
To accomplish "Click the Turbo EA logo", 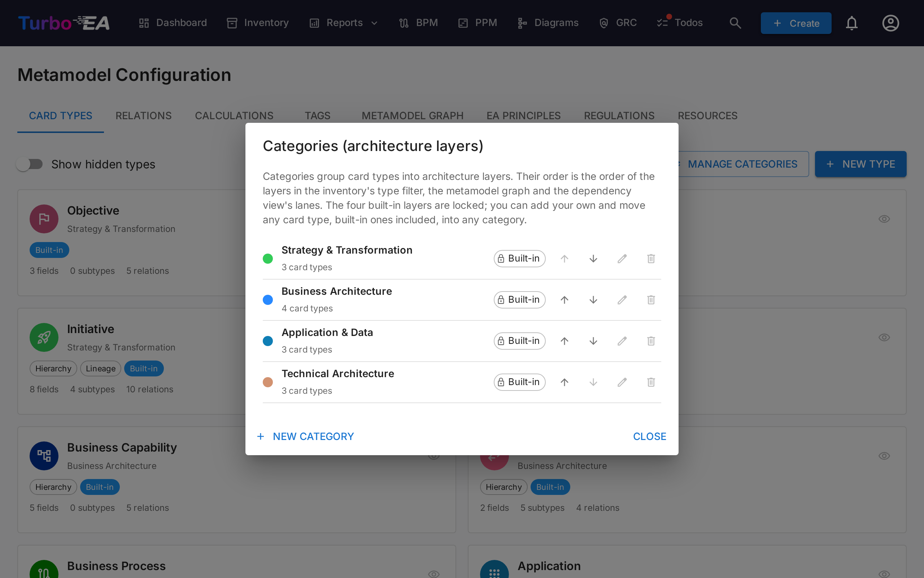I will (64, 23).
